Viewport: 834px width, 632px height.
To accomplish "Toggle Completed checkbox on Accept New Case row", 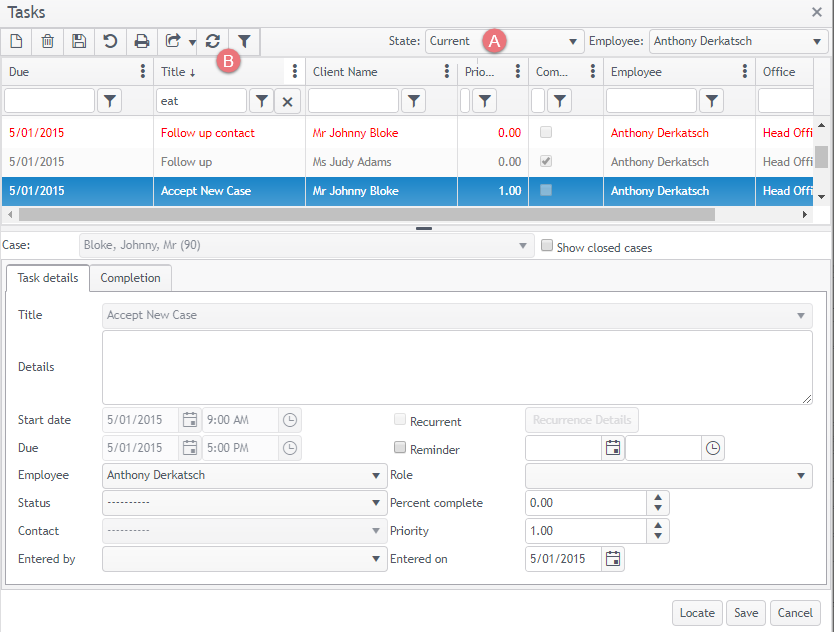I will (545, 191).
